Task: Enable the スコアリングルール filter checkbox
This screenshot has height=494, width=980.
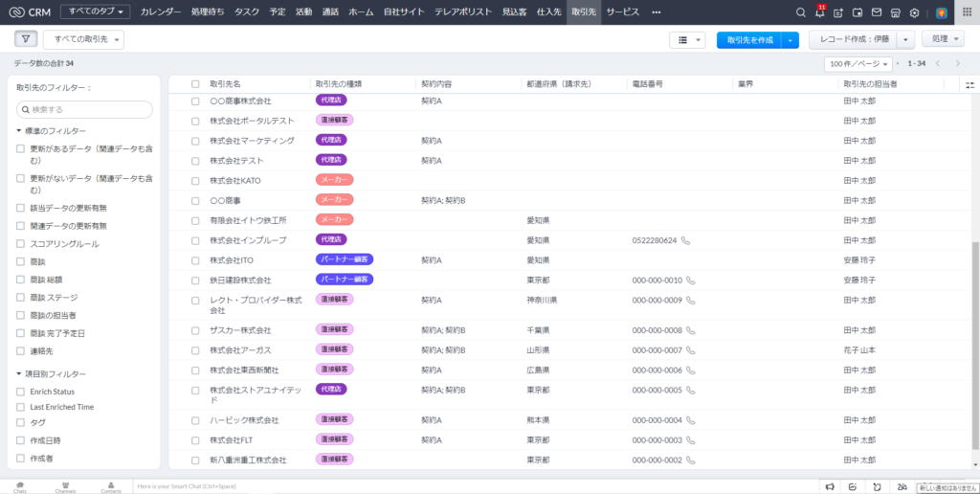Action: click(21, 244)
